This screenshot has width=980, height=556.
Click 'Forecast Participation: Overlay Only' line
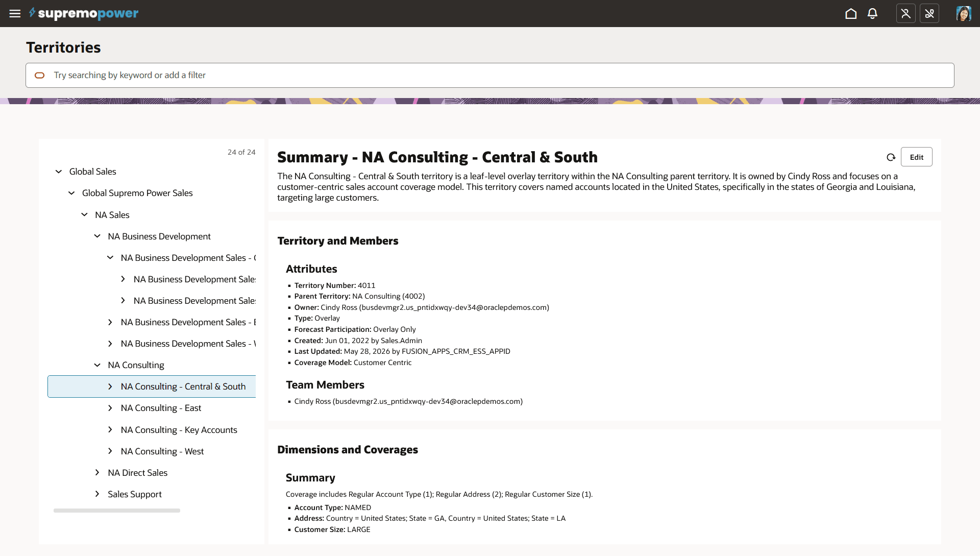coord(355,329)
